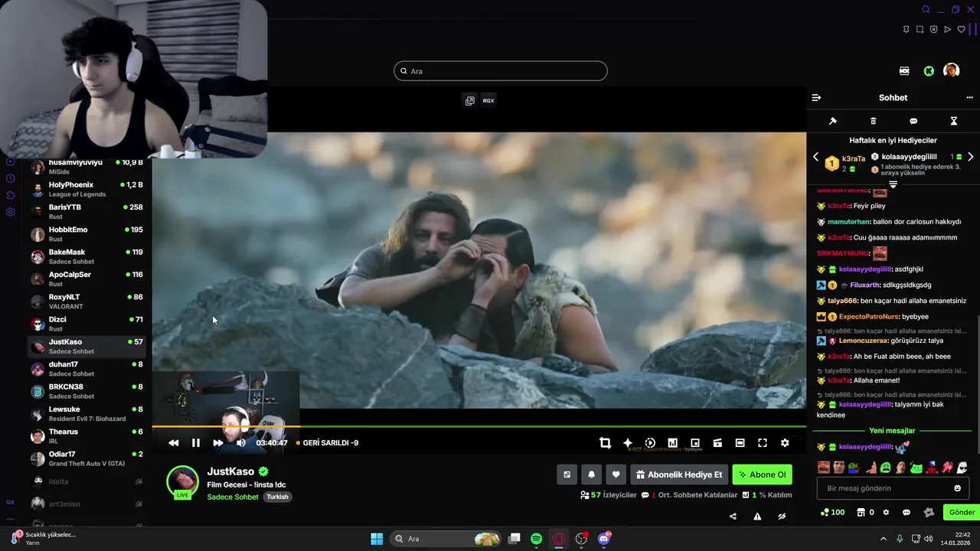Screen dimensions: 980x551
Task: Toggle picture-in-picture mini player icon
Action: (695, 442)
